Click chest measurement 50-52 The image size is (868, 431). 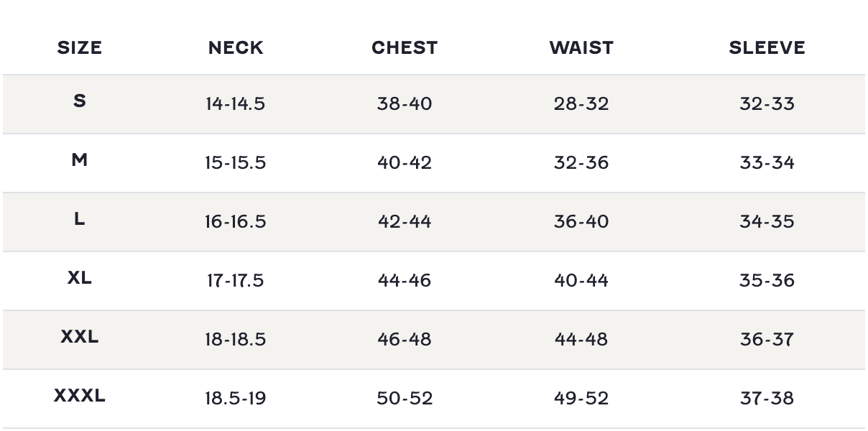click(x=405, y=399)
